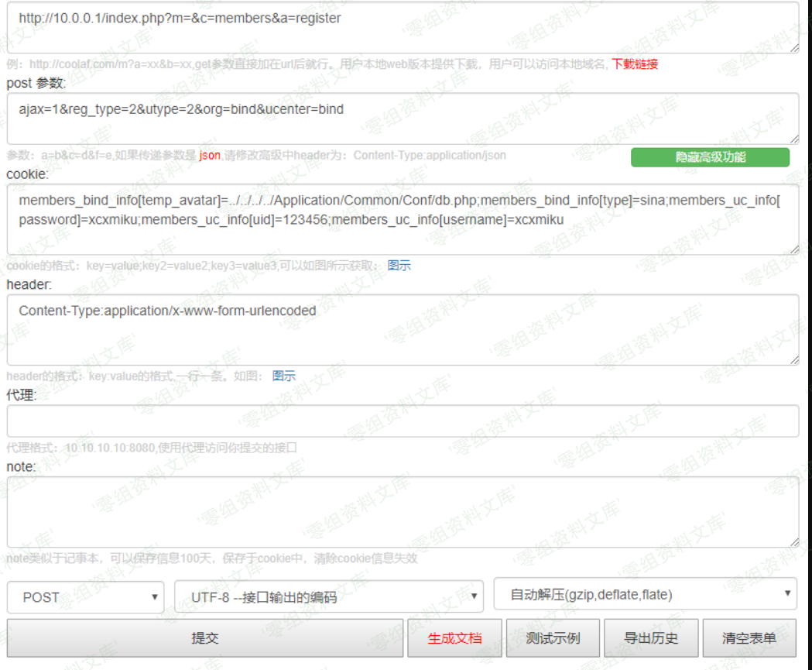Click inside the cookie text area
The width and height of the screenshot is (812, 670).
point(403,219)
